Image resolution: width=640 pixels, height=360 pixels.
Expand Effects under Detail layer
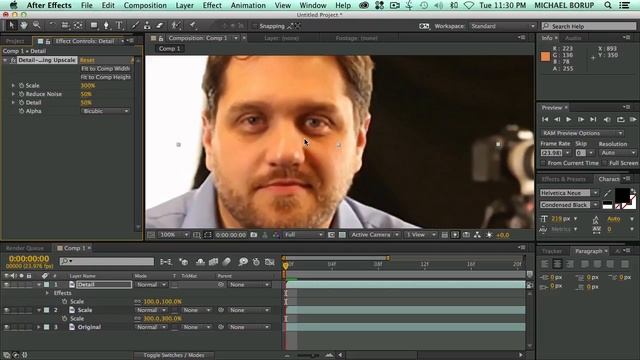(x=47, y=293)
